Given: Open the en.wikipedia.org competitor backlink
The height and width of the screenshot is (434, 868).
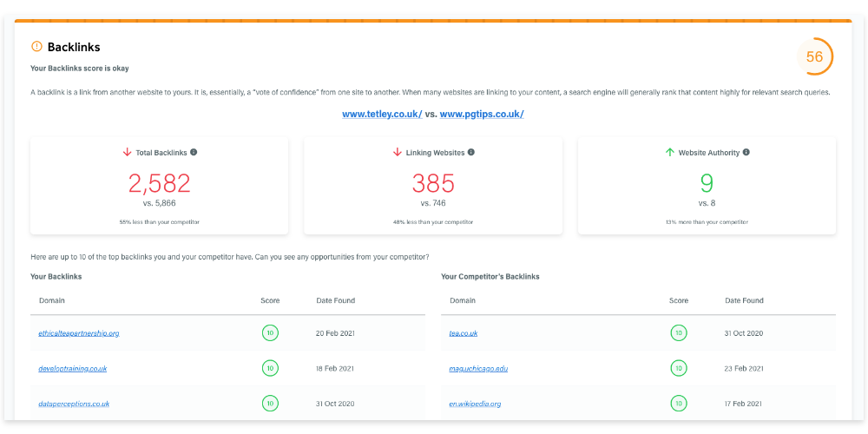Looking at the screenshot, I should point(475,404).
